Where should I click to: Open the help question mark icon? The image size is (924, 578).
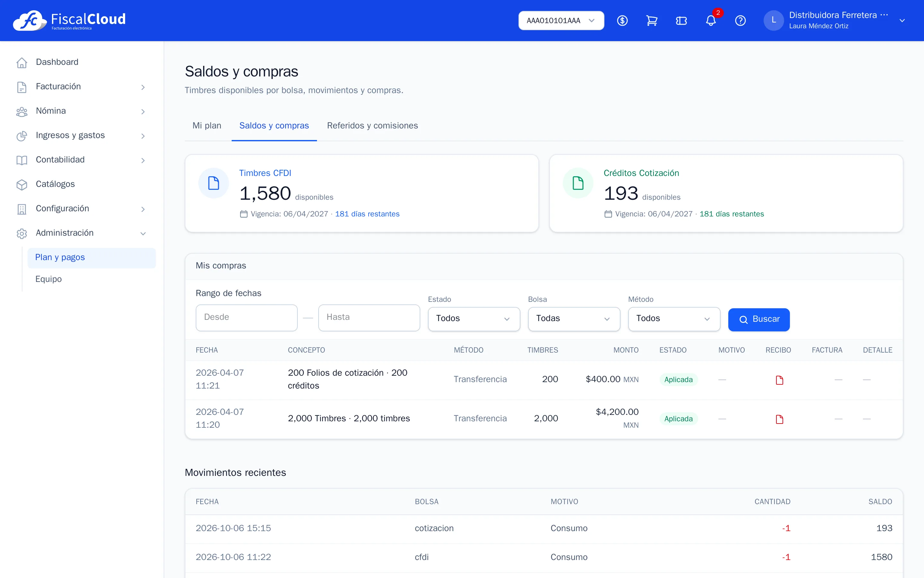click(740, 21)
